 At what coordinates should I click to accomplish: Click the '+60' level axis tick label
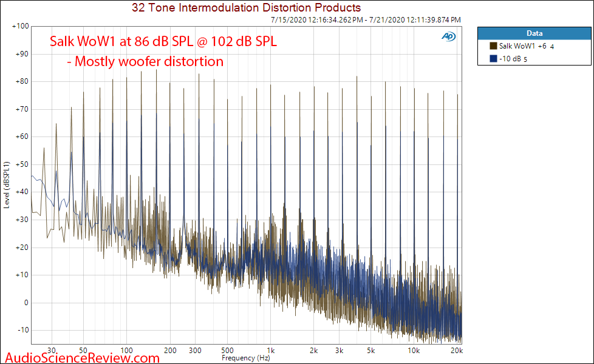22,136
